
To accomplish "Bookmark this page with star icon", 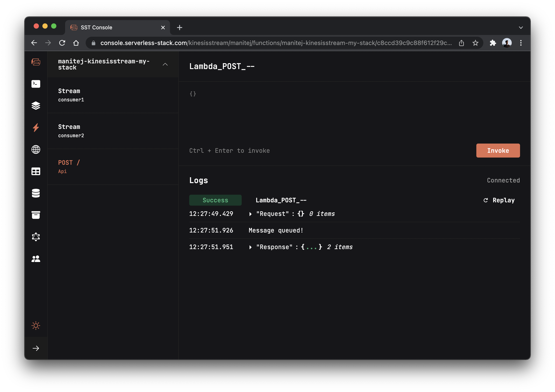I will [475, 43].
